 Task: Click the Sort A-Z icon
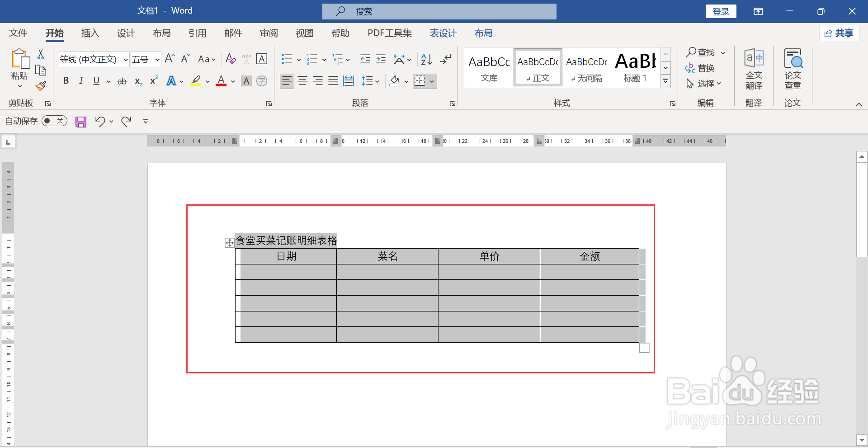coord(426,59)
